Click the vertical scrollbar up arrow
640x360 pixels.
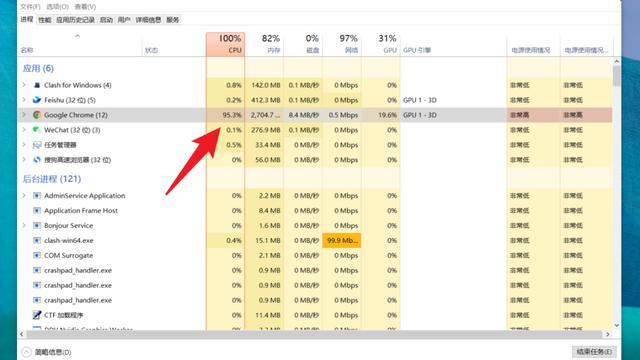(616, 61)
